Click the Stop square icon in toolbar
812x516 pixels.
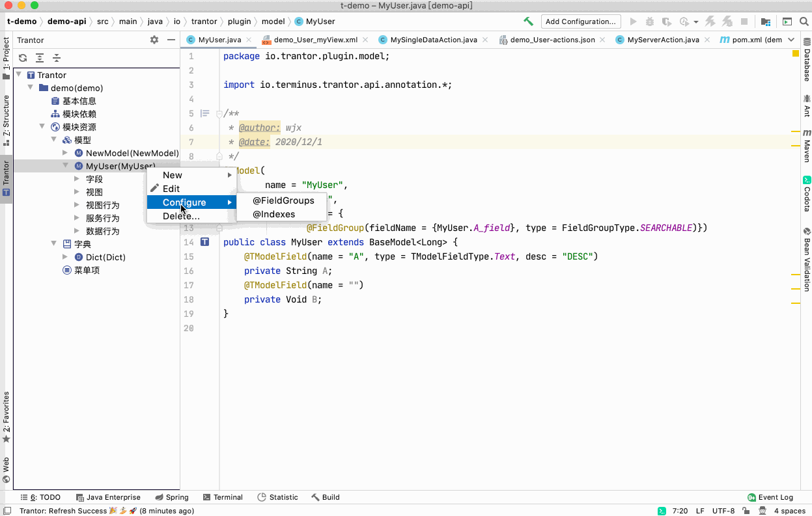[744, 21]
